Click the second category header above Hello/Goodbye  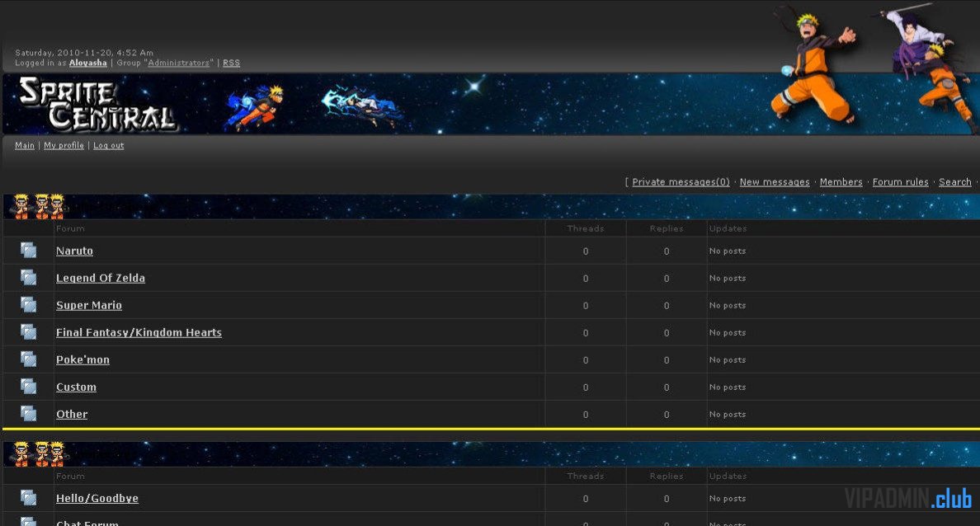coord(492,454)
